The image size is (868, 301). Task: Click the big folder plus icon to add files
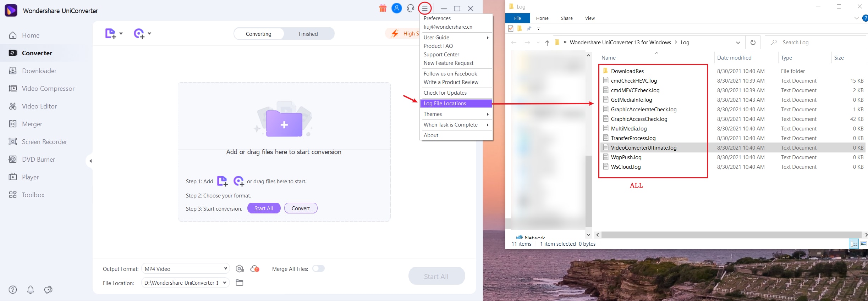click(284, 123)
